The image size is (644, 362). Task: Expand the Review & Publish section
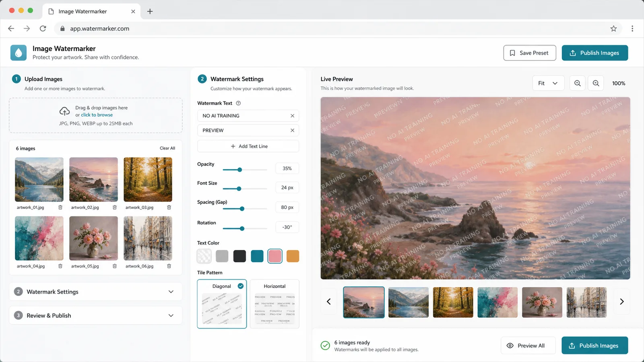click(96, 316)
